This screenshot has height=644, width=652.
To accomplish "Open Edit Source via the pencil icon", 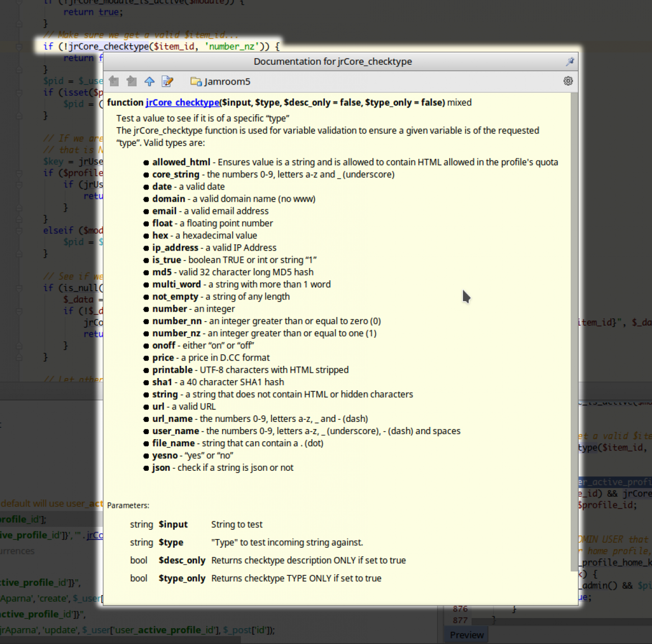I will pos(167,82).
